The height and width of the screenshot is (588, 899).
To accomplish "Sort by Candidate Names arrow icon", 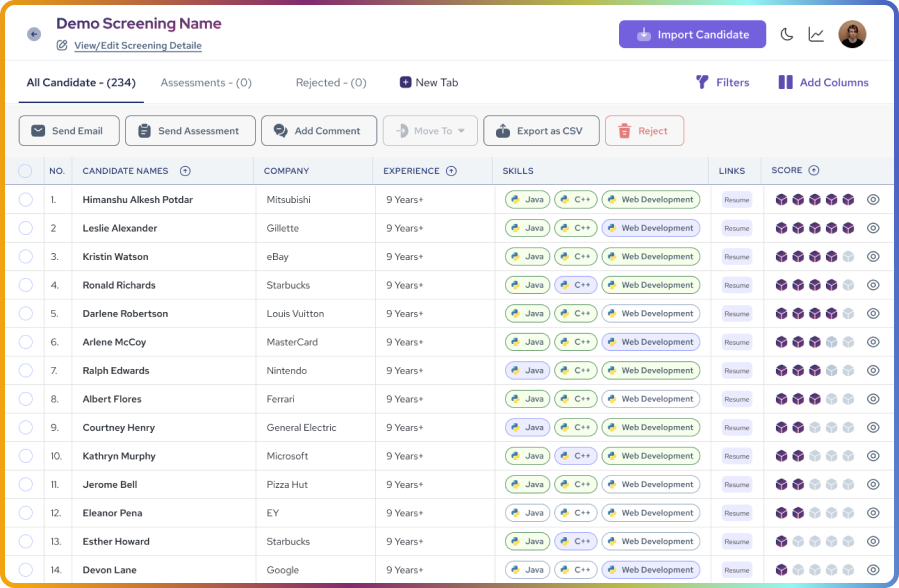I will coord(185,171).
